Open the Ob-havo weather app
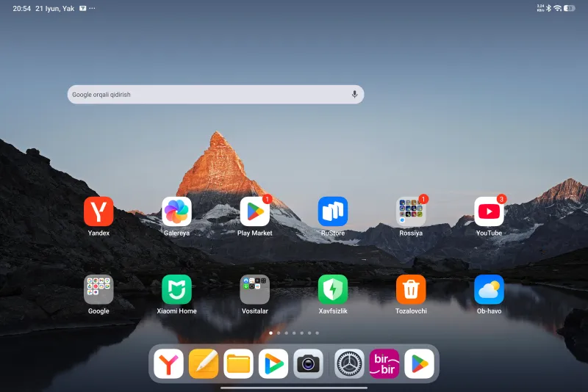 [x=489, y=289]
